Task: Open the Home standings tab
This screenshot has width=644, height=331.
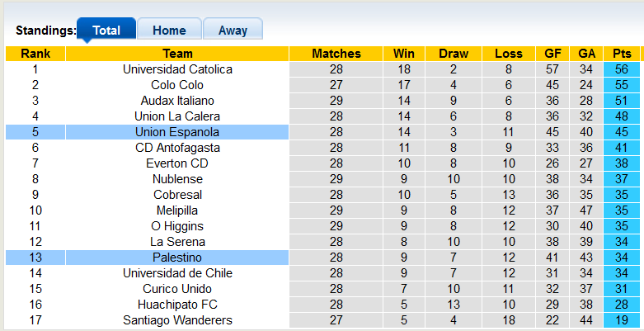Action: [x=169, y=31]
